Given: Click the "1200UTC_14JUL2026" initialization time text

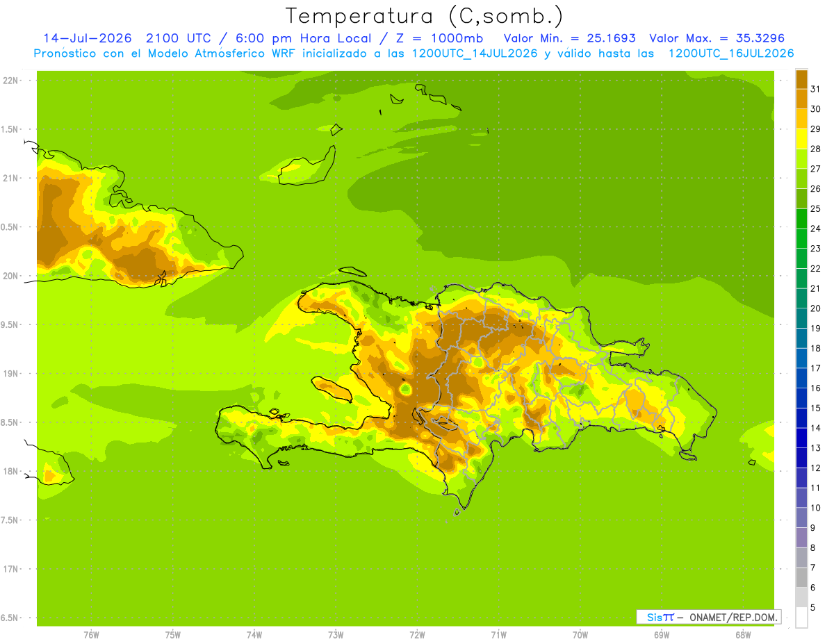Looking at the screenshot, I should [x=473, y=53].
